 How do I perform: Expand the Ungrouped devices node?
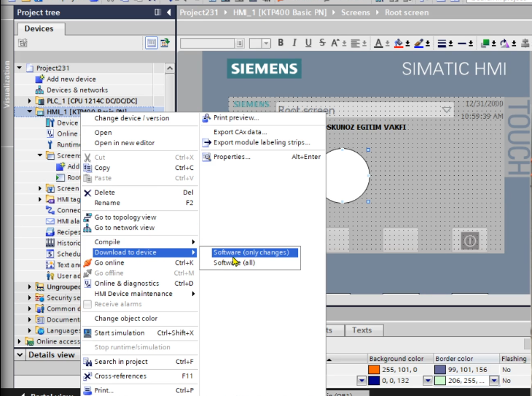coord(30,287)
